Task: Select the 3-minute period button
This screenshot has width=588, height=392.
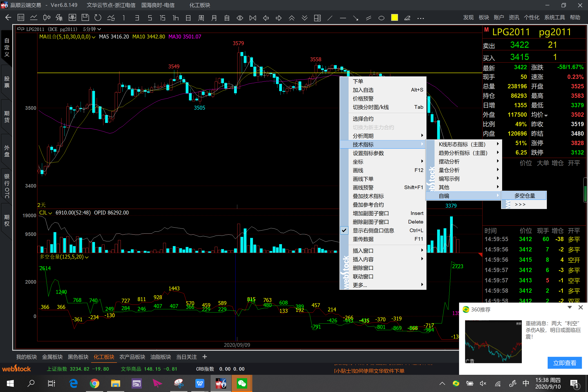Action: point(137,18)
